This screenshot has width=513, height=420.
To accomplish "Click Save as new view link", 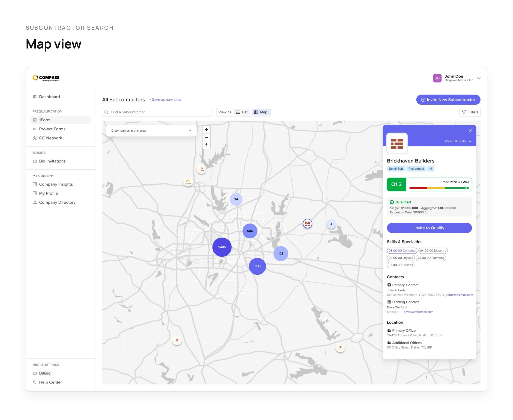I will pos(165,100).
